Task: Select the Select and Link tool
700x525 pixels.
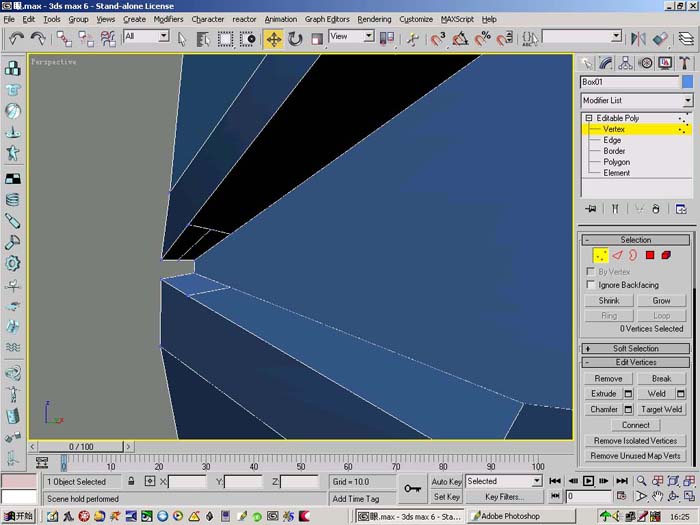Action: 64,39
